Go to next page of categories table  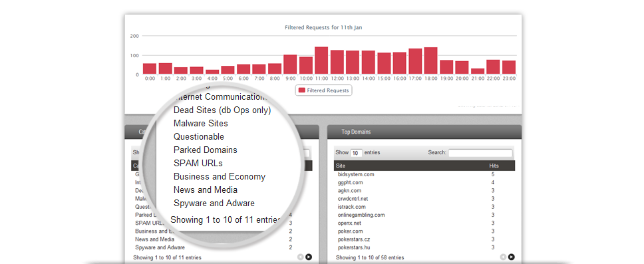tap(309, 257)
